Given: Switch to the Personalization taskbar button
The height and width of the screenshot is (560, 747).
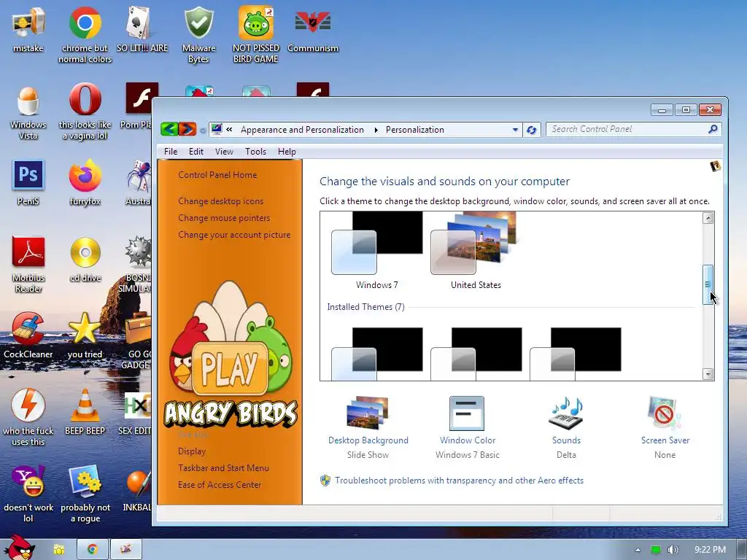Looking at the screenshot, I should pyautogui.click(x=126, y=550).
